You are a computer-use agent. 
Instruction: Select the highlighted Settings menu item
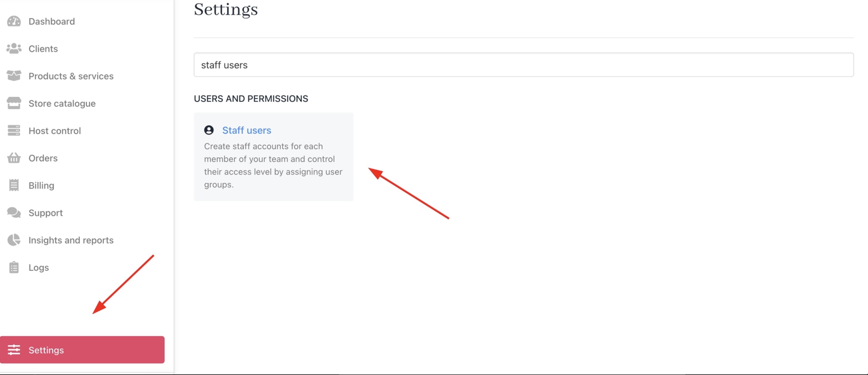pyautogui.click(x=82, y=350)
